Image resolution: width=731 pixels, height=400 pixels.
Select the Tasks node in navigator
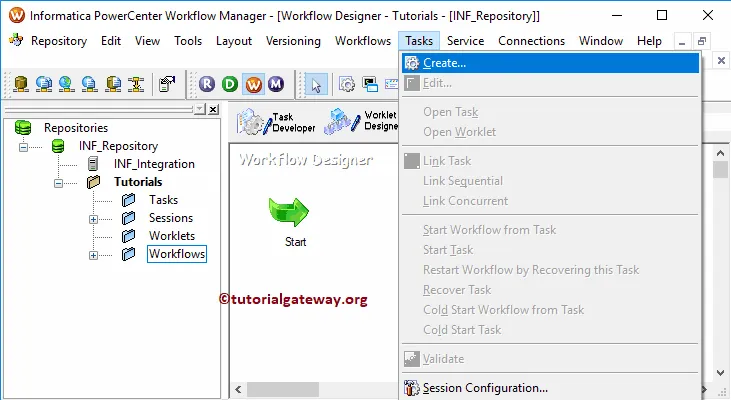163,200
